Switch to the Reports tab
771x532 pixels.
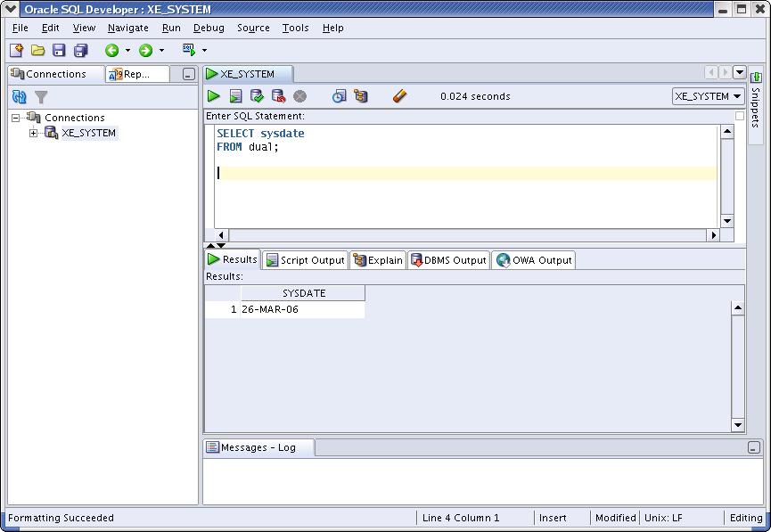136,74
